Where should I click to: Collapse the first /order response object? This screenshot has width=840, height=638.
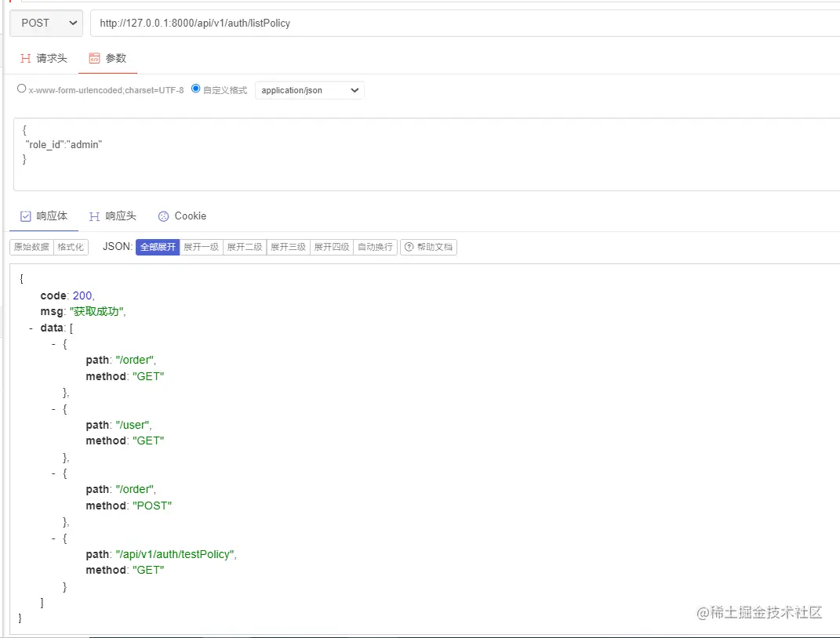pyautogui.click(x=53, y=343)
